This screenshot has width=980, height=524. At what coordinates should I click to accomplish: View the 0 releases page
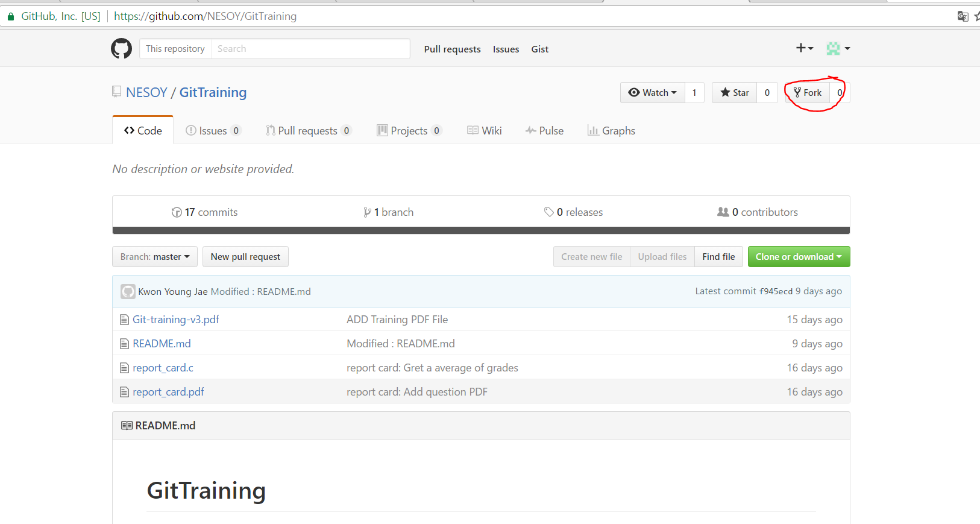[573, 212]
